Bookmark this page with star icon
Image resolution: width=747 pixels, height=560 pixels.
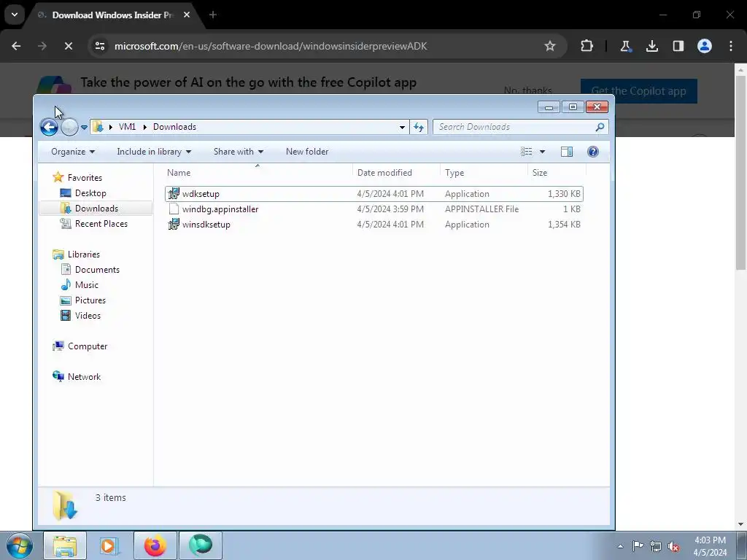coord(550,46)
